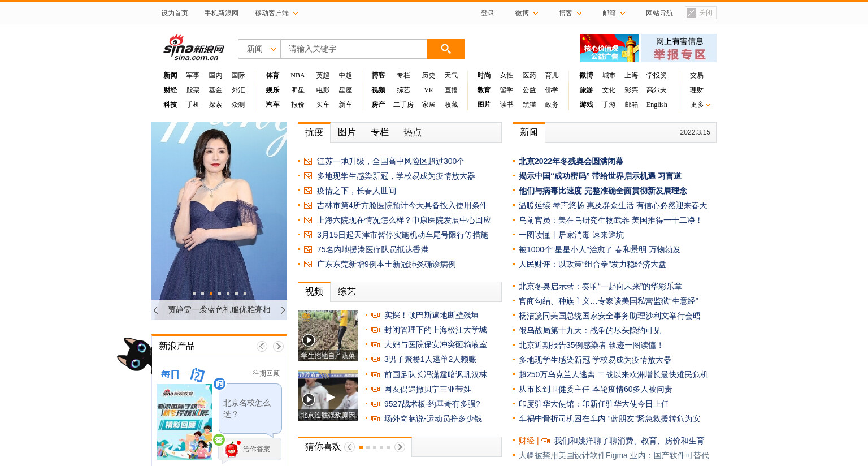Image resolution: width=868 pixels, height=466 pixels.
Task: Open the 新浪国际学校 promo image
Action: click(184, 422)
